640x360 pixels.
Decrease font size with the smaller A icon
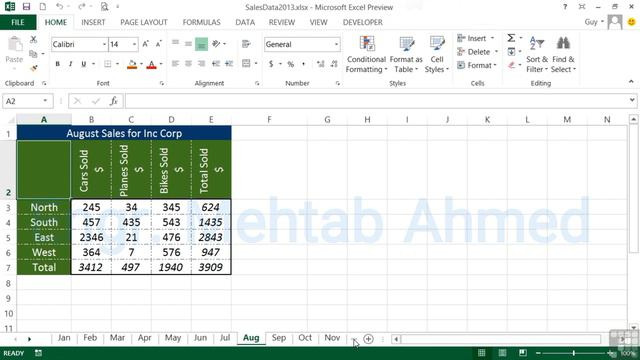point(159,44)
